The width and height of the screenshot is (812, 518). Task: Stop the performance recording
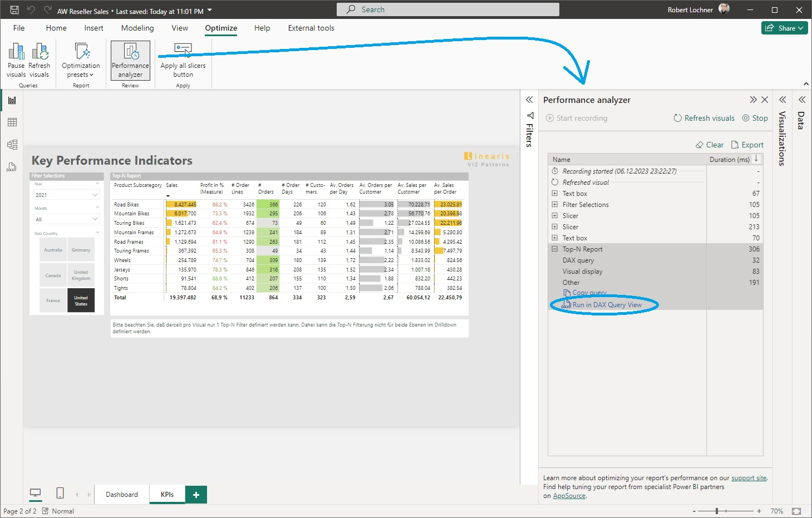(x=755, y=118)
